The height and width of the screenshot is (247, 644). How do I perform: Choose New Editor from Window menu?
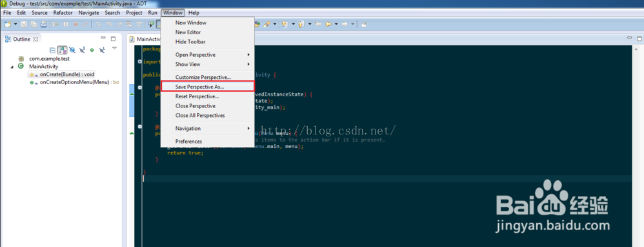click(207, 32)
